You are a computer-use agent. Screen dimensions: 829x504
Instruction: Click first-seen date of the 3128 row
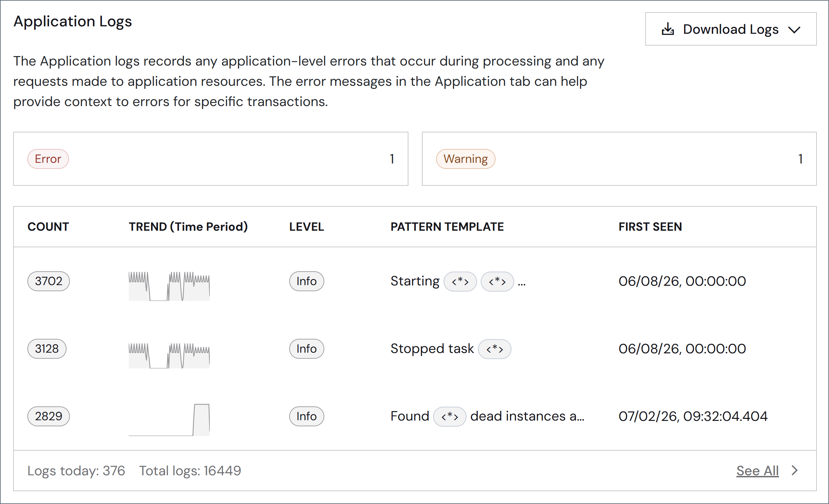coord(682,349)
